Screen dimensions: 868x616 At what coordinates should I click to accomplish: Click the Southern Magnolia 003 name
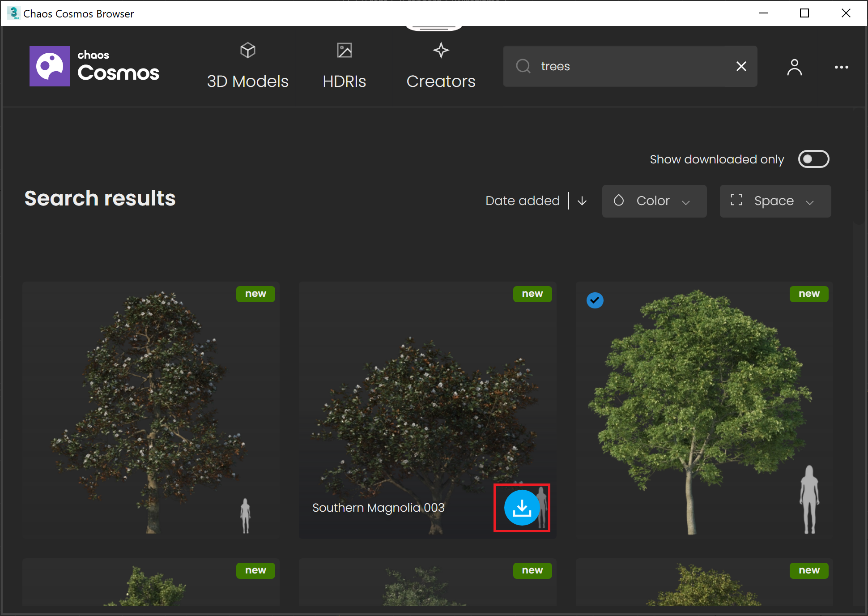378,508
